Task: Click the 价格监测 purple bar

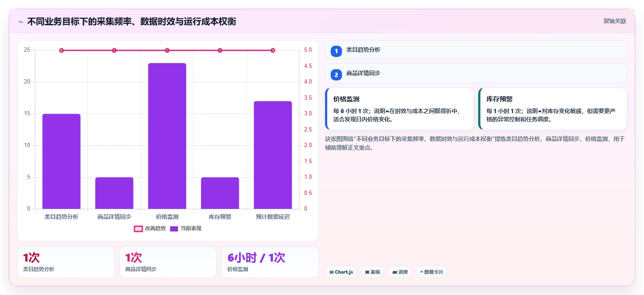Action: pyautogui.click(x=167, y=136)
